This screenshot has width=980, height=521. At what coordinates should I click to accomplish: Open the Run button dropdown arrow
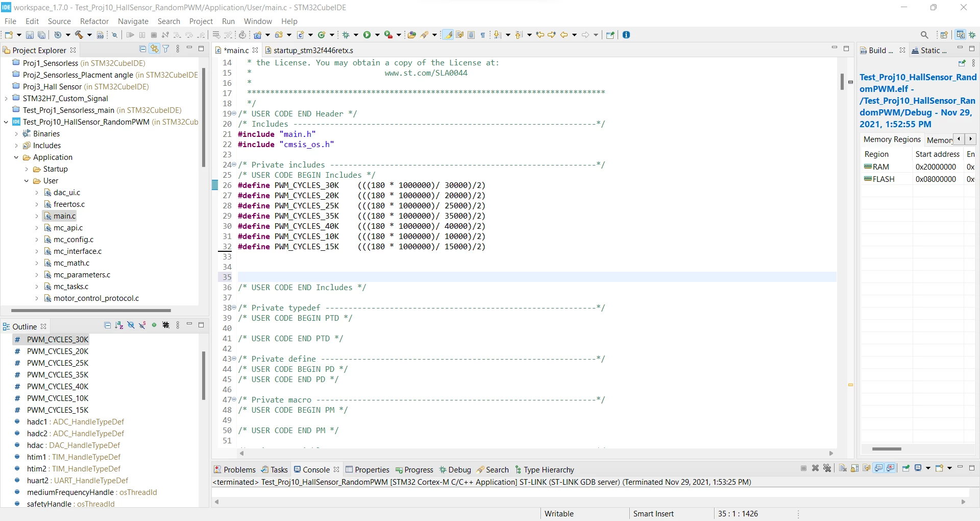pyautogui.click(x=377, y=35)
